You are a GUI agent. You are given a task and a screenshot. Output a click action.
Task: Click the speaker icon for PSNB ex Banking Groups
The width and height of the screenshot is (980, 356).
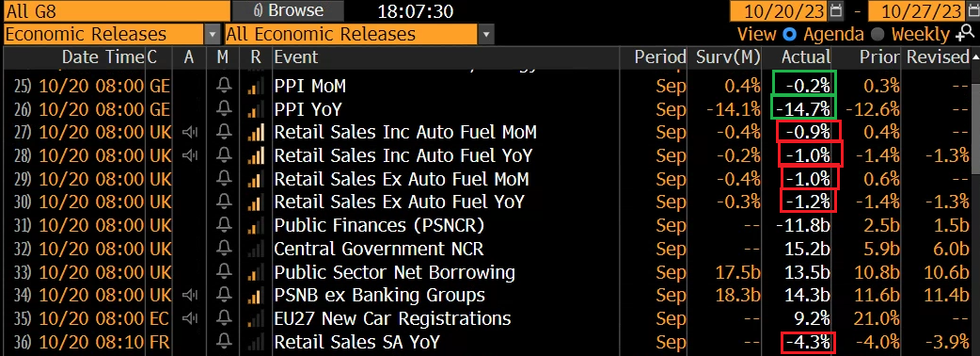[x=190, y=296]
